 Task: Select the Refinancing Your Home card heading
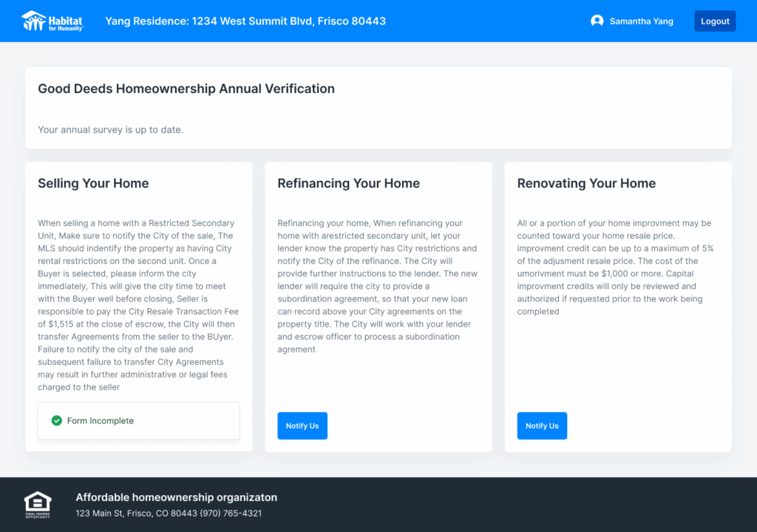click(349, 183)
